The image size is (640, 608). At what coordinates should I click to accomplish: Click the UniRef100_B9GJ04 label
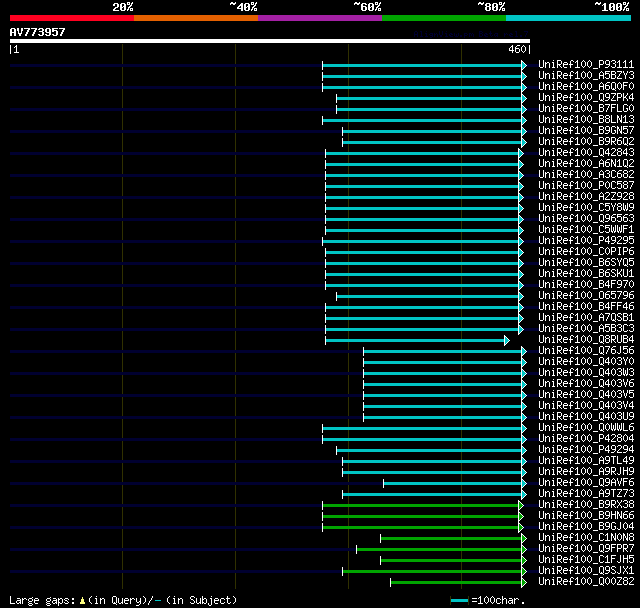586,527
